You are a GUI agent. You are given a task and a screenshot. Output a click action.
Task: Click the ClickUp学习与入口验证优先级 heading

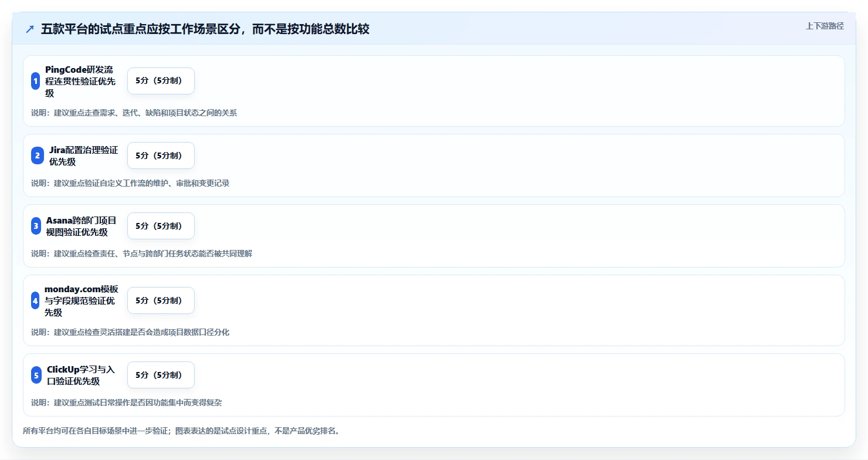[x=81, y=375]
